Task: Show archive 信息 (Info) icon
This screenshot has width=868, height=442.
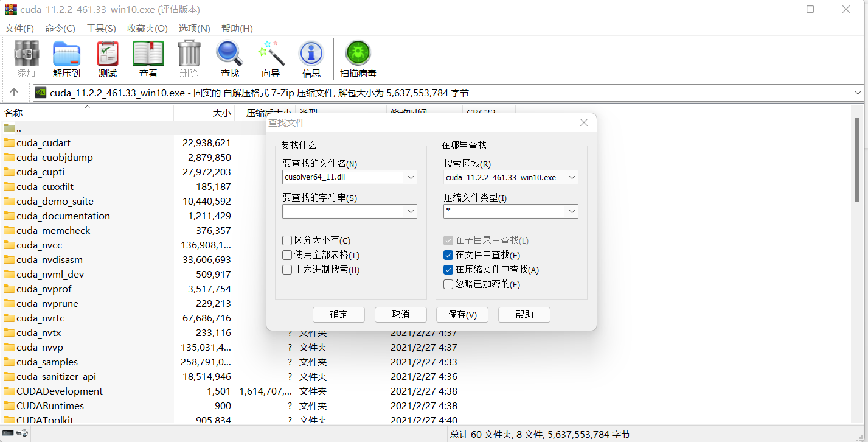Action: (x=311, y=54)
